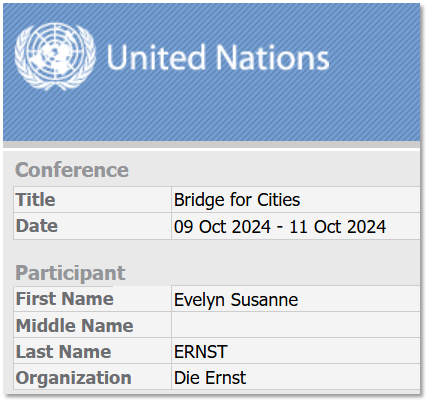
Task: Click the United Nations header text
Action: [x=218, y=57]
